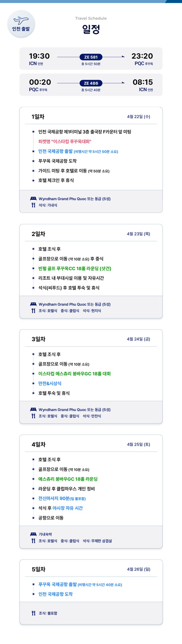Click the bed icon next to 기내숙박

coord(33,534)
